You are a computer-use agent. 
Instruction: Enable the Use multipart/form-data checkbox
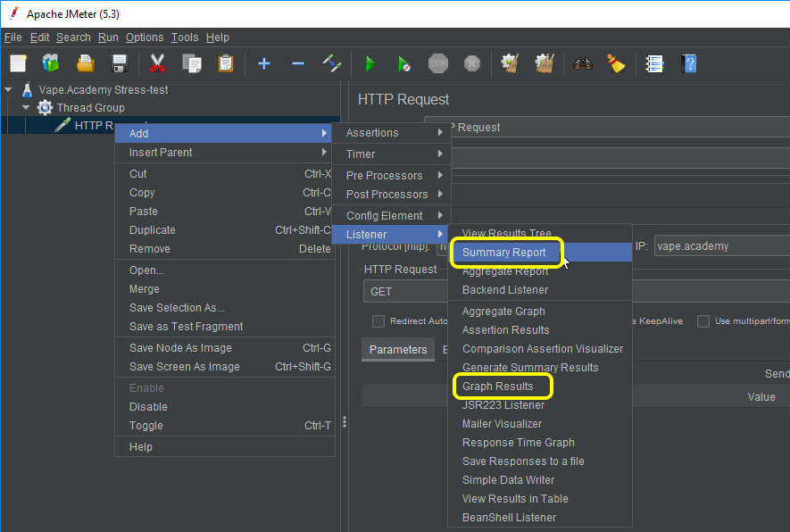click(703, 321)
